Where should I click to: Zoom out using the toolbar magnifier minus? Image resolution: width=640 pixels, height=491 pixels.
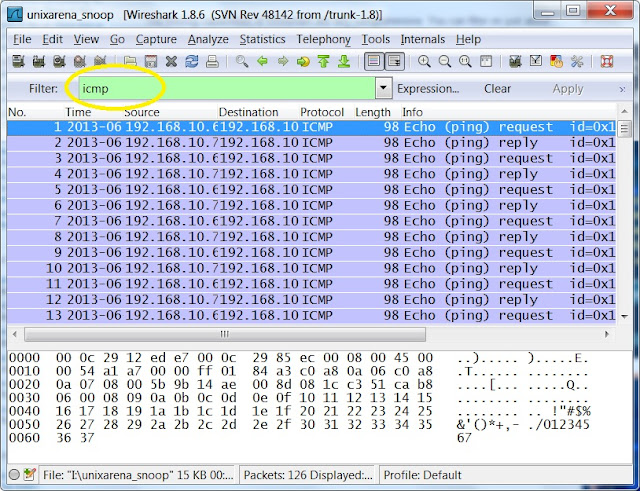point(445,62)
